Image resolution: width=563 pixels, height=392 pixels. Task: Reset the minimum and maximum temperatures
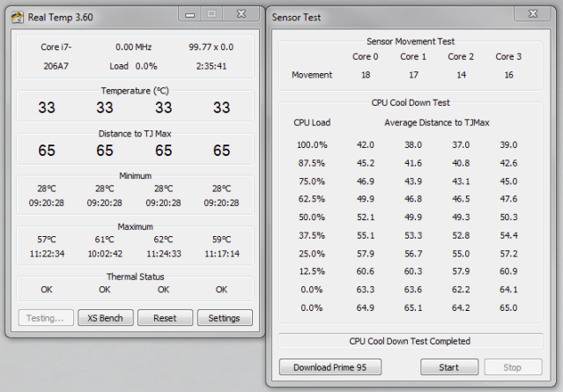pyautogui.click(x=164, y=318)
